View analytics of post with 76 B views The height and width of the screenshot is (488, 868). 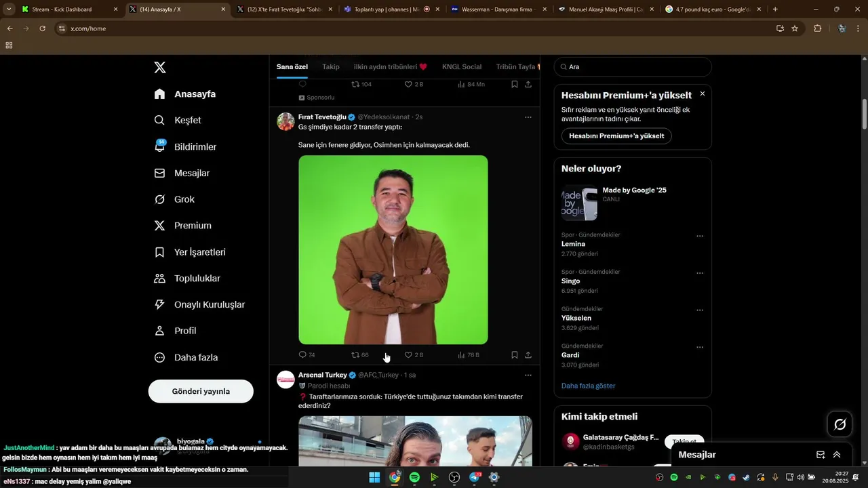coord(469,354)
